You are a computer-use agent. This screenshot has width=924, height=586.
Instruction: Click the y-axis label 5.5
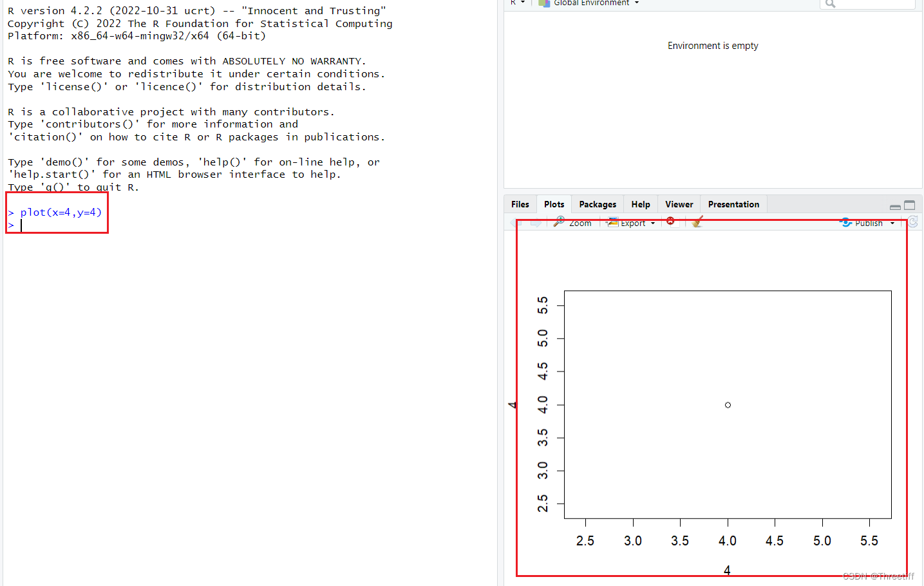tap(543, 305)
